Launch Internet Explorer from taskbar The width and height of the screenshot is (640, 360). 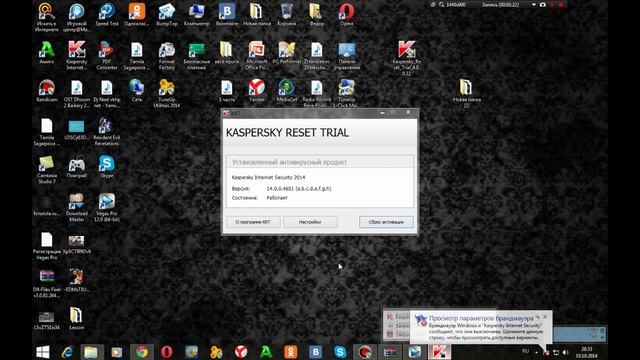click(x=67, y=352)
